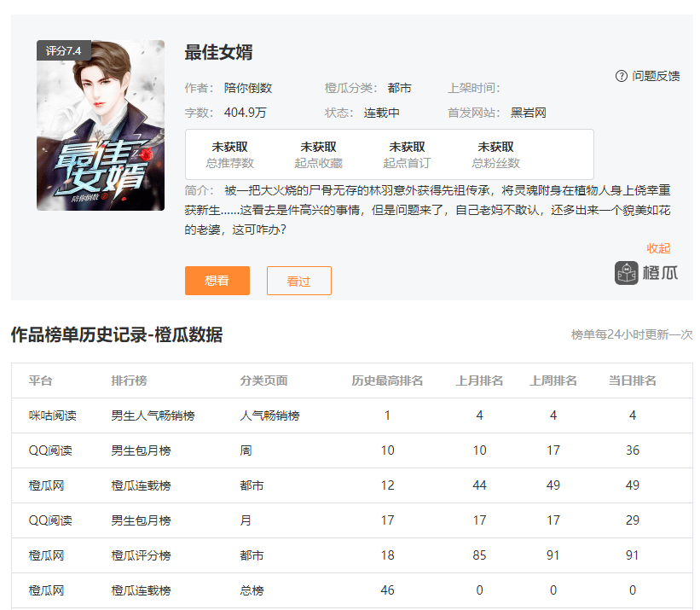Viewport: 700px width, 610px height.
Task: Click the 作品榜单历史记录-橙瓜数据 heading
Action: tap(117, 334)
